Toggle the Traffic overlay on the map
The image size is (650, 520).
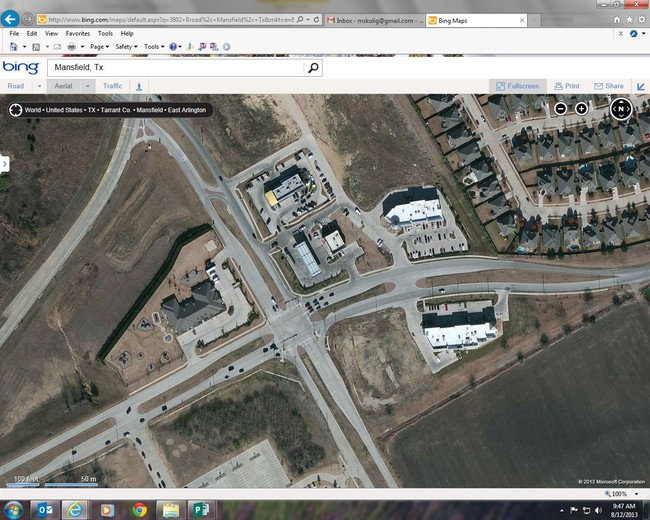pyautogui.click(x=112, y=86)
